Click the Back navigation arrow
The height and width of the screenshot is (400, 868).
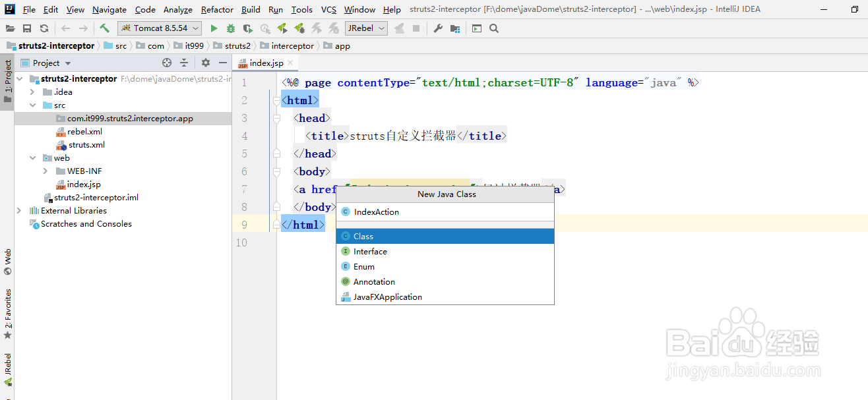(65, 28)
